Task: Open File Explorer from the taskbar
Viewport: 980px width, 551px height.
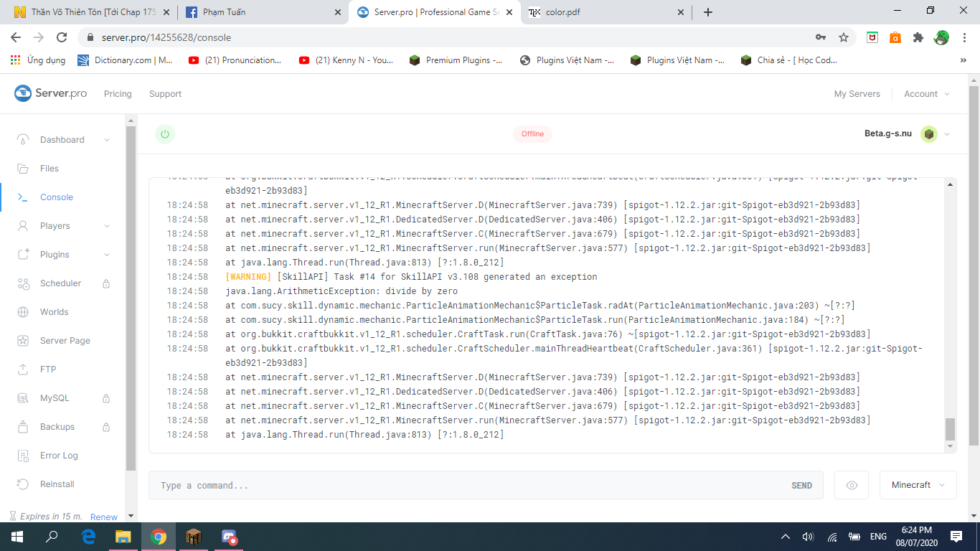Action: 123,537
